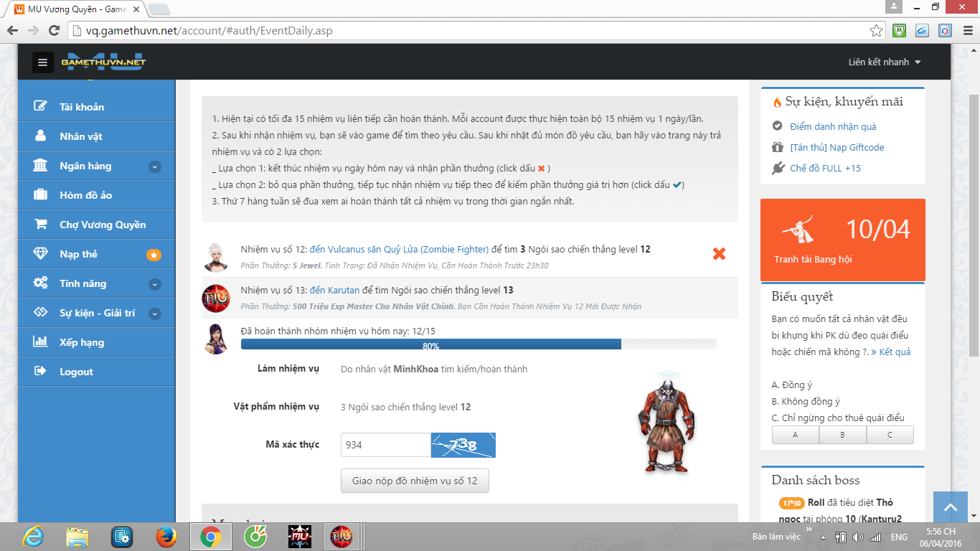Viewport: 980px width, 551px height.
Task: Click the red X to end mission 12
Action: click(719, 253)
